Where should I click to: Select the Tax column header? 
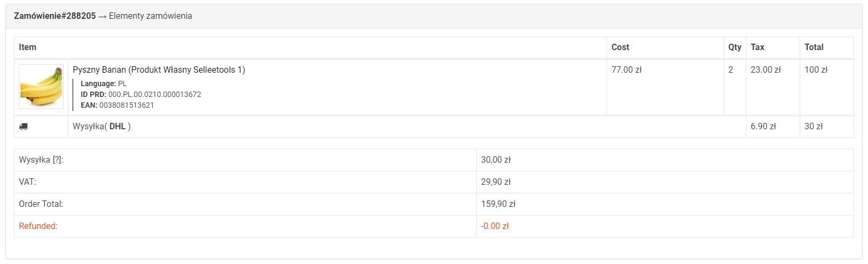tap(757, 47)
